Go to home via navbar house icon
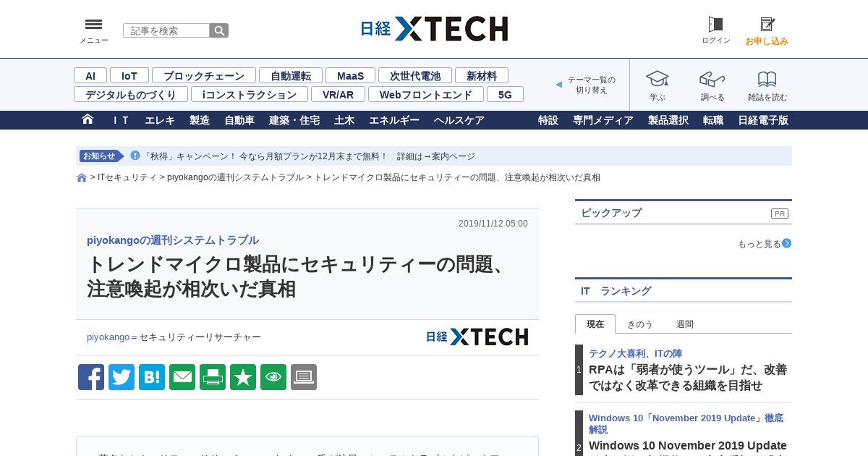The image size is (868, 456). (88, 119)
